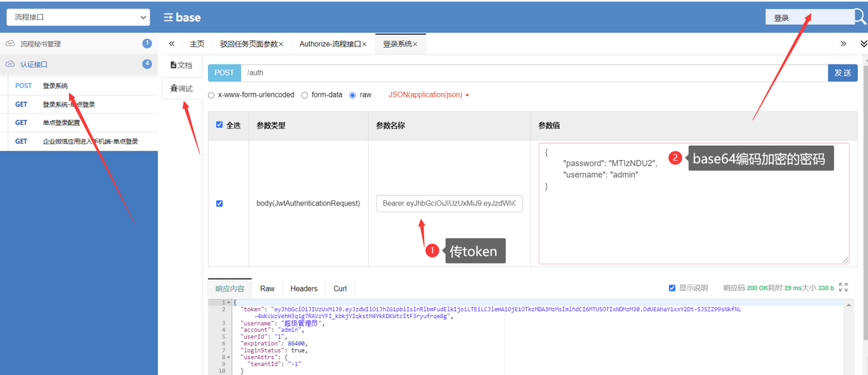Switch to the 响应内容 response tab
Screen dimensions: 868x375
pos(230,288)
